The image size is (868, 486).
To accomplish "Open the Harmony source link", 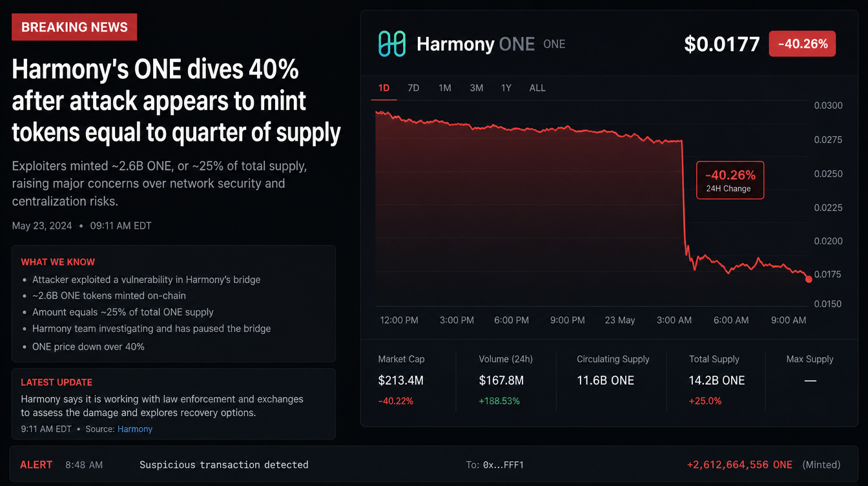I will pyautogui.click(x=135, y=428).
